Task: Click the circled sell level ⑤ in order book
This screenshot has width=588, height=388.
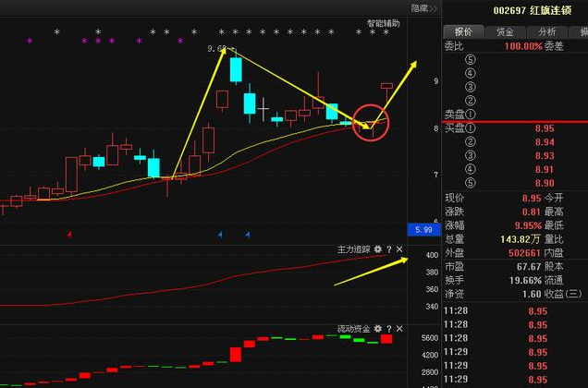Action: point(471,59)
